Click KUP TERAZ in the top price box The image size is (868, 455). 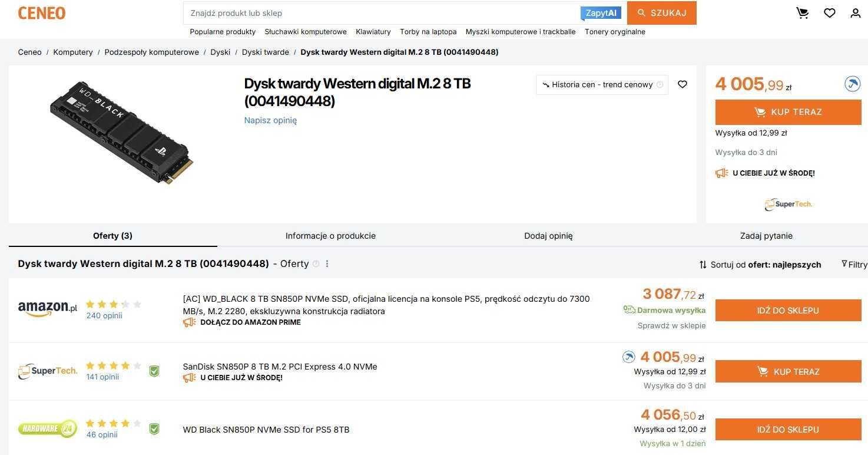click(788, 112)
